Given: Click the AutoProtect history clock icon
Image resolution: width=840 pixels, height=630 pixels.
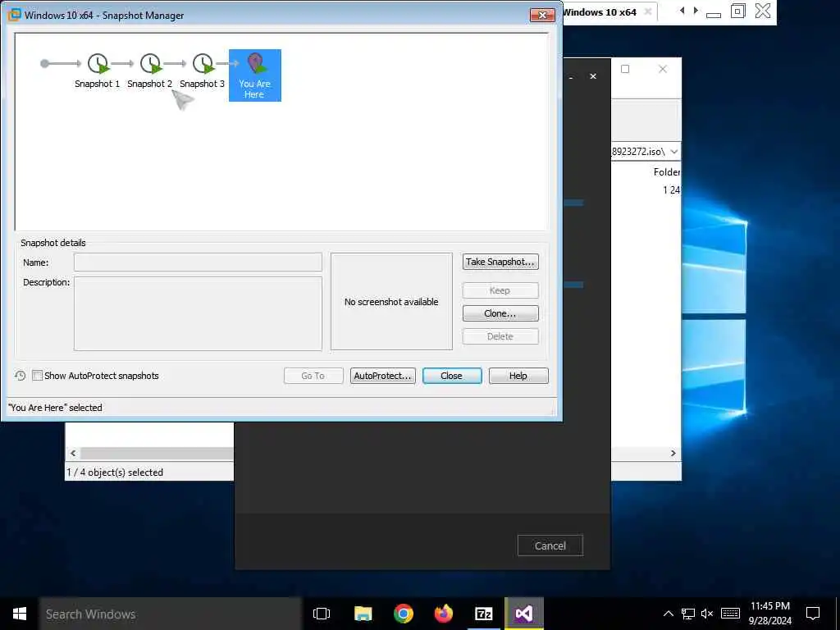Looking at the screenshot, I should tap(21, 376).
